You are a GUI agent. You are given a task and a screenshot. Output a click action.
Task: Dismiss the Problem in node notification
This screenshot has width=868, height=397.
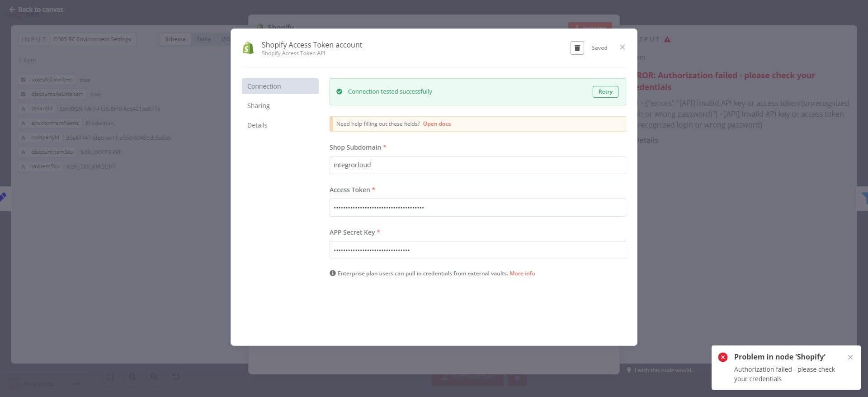click(x=850, y=357)
